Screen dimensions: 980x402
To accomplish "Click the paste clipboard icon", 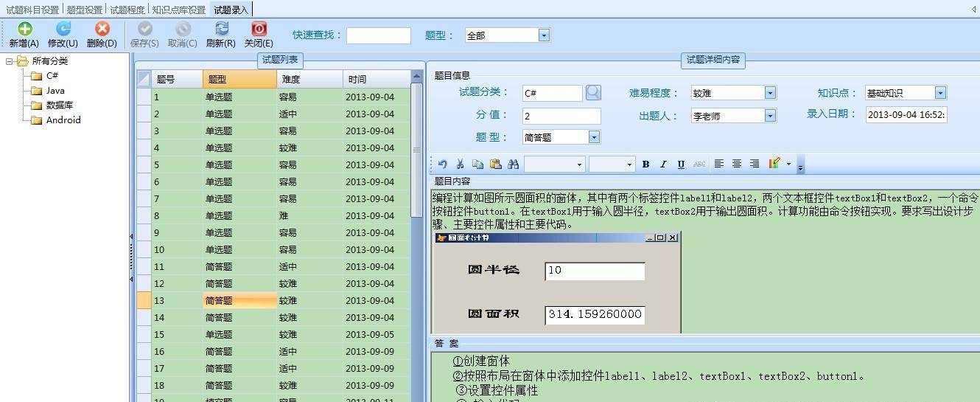I will click(495, 164).
